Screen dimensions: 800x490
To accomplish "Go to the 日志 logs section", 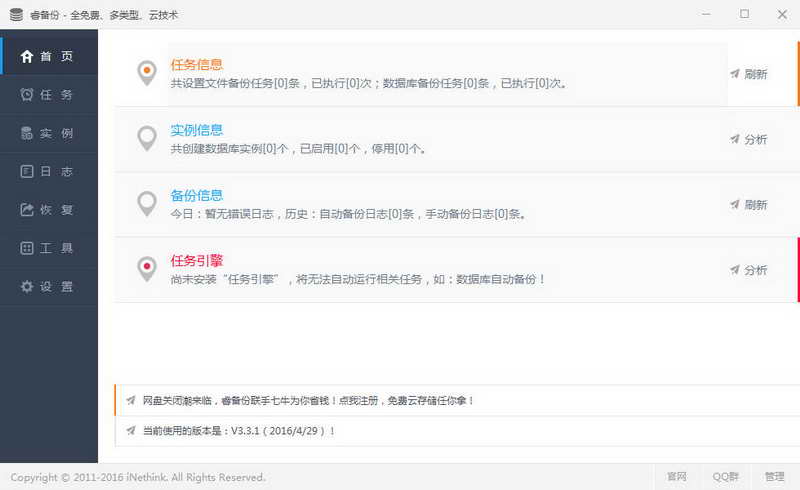I will (x=49, y=172).
